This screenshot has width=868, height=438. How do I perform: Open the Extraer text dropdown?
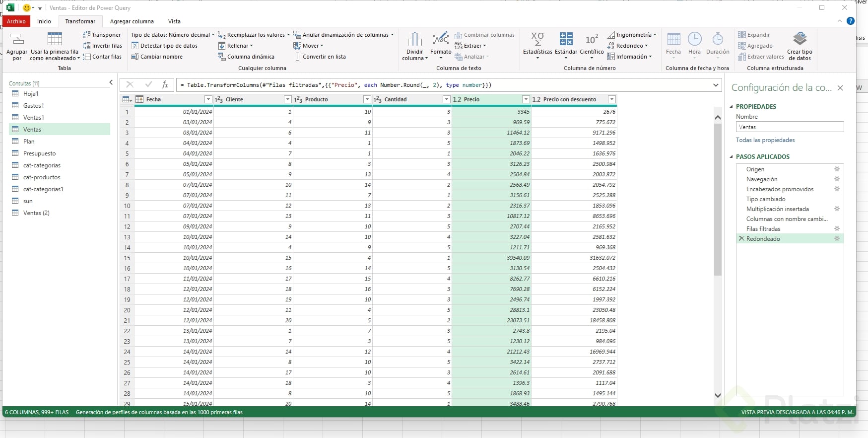coord(470,46)
